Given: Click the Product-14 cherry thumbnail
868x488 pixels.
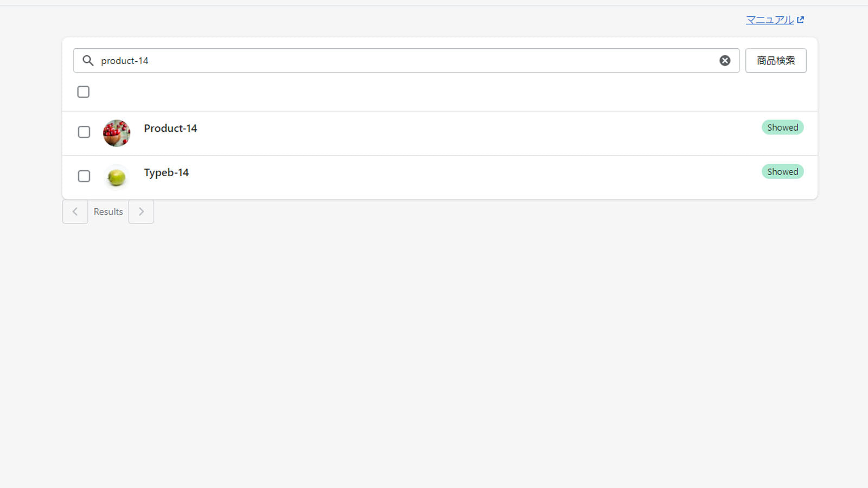Looking at the screenshot, I should point(117,133).
